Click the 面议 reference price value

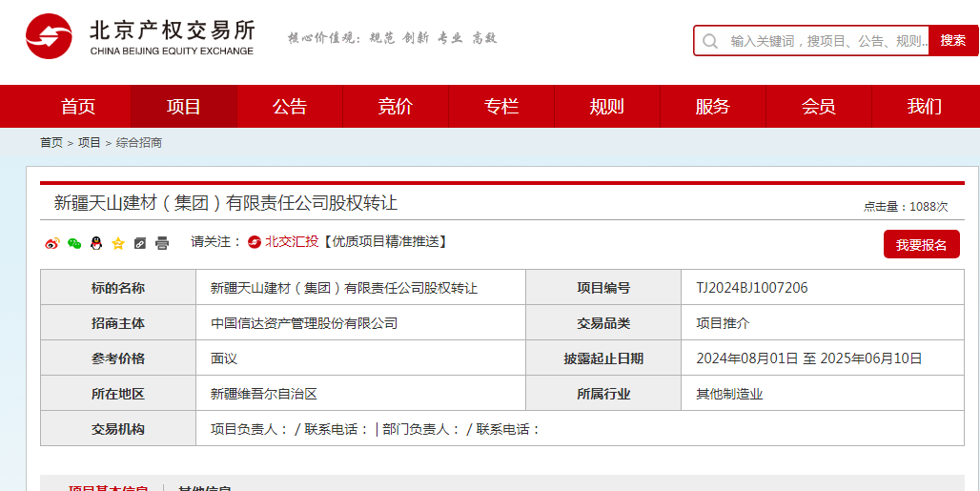pyautogui.click(x=224, y=358)
